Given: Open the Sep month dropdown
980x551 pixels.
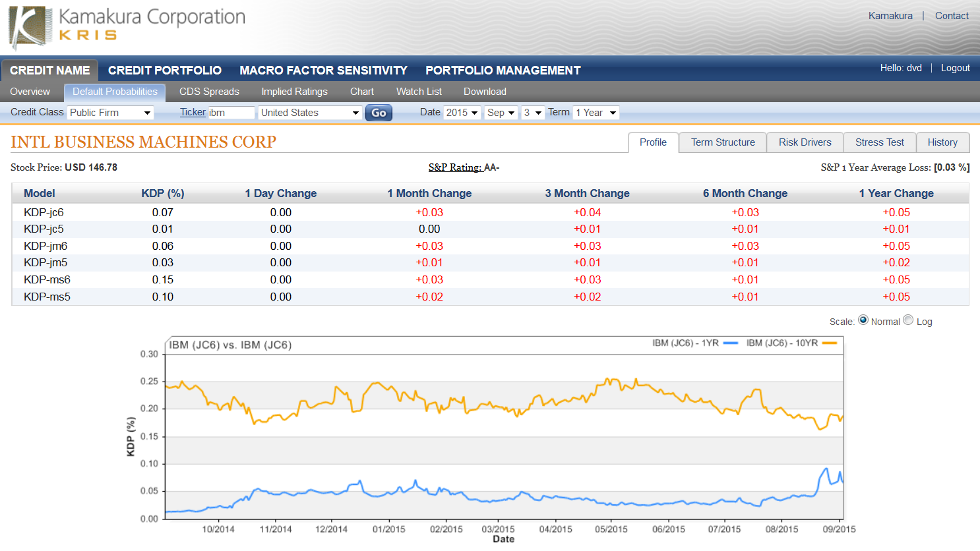Looking at the screenshot, I should coord(501,113).
